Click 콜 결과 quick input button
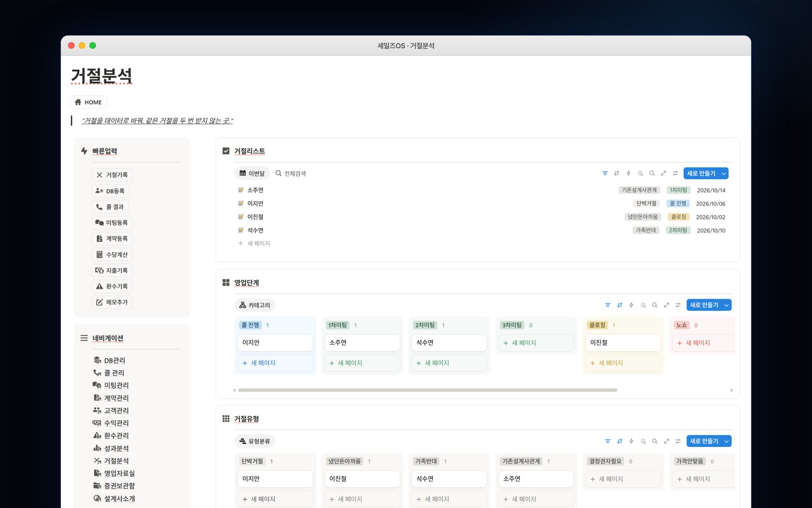The width and height of the screenshot is (812, 508). coord(110,207)
